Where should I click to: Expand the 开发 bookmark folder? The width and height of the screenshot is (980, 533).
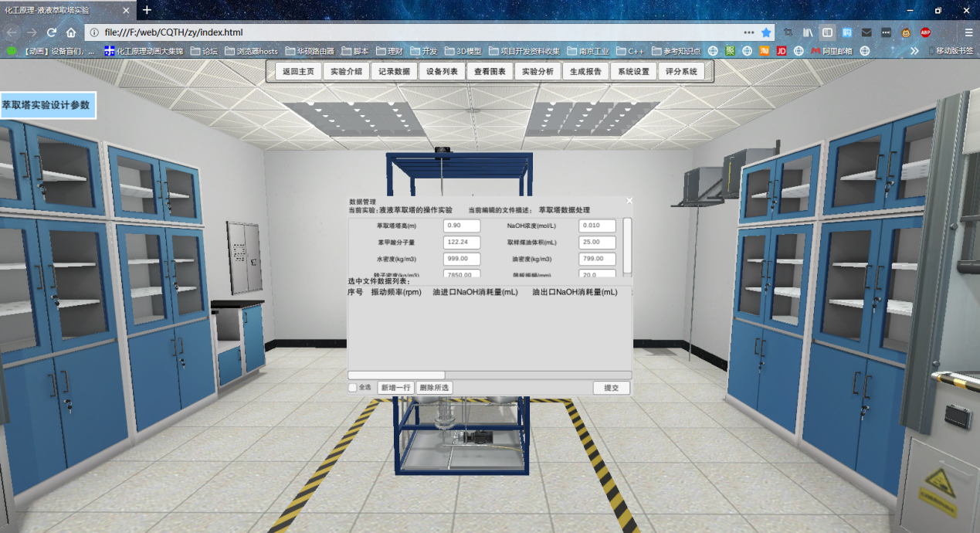pyautogui.click(x=423, y=51)
